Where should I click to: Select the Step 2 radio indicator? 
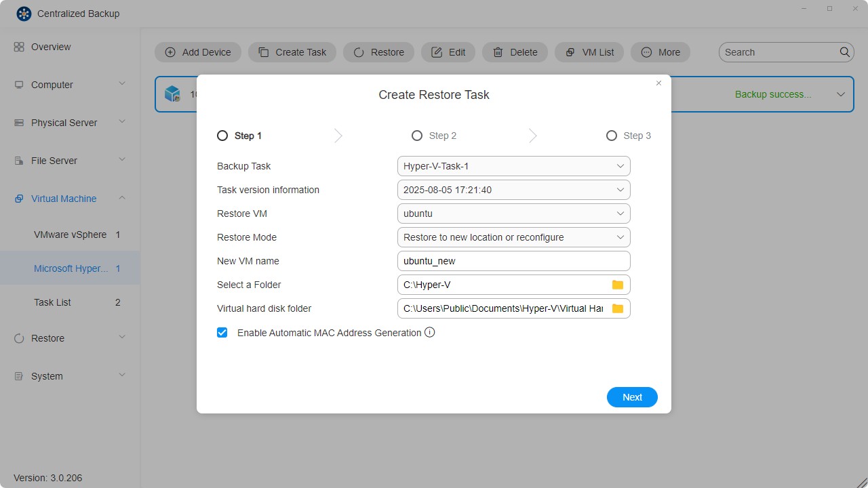point(417,136)
